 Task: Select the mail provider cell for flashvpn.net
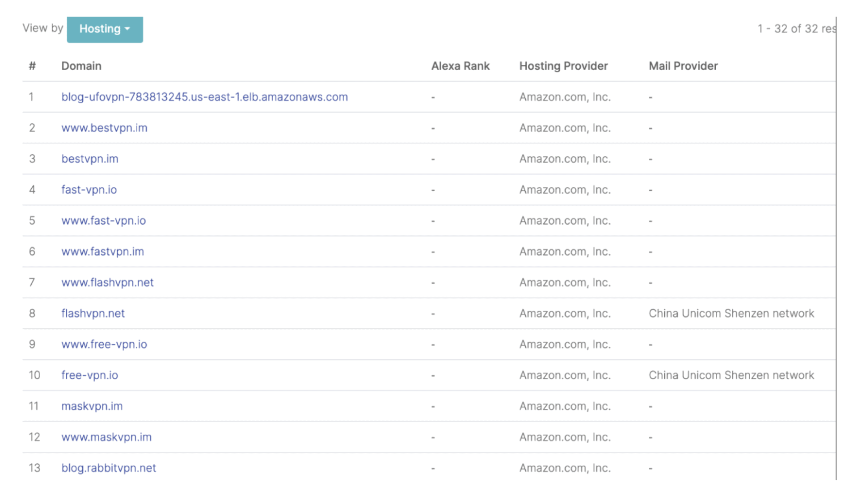(731, 313)
